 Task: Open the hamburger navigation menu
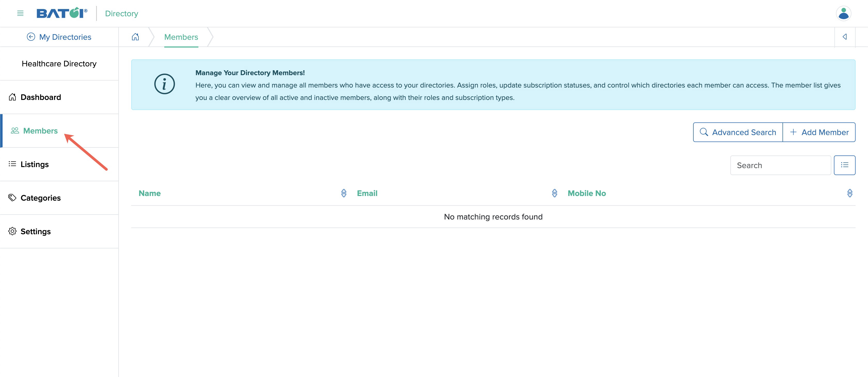pos(20,13)
